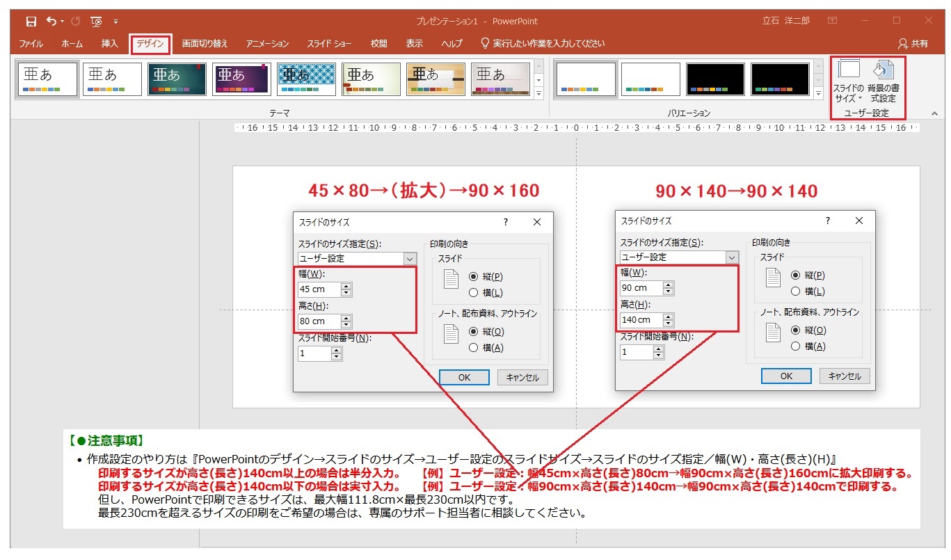
Task: Click キャンセル in the right slide size dialog
Action: click(845, 376)
